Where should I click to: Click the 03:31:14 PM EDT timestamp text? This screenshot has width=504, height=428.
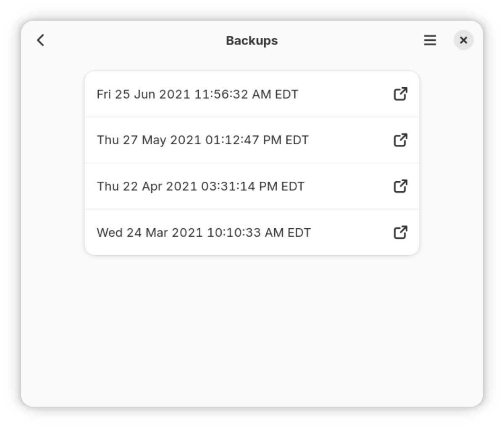(x=252, y=186)
